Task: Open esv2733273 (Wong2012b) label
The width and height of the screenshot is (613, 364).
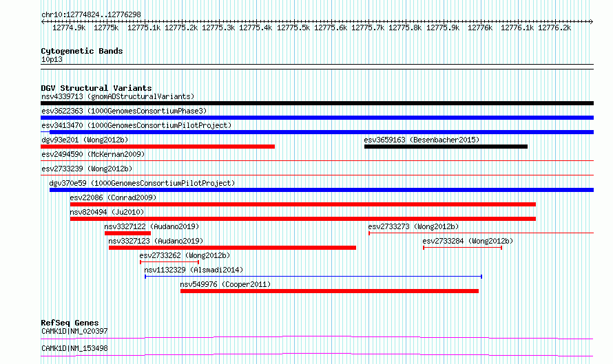Action: (413, 226)
